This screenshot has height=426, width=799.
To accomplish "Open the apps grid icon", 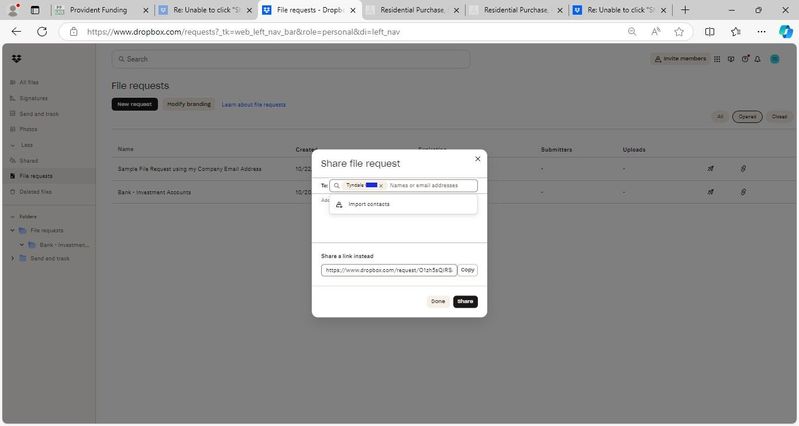I will [x=717, y=59].
